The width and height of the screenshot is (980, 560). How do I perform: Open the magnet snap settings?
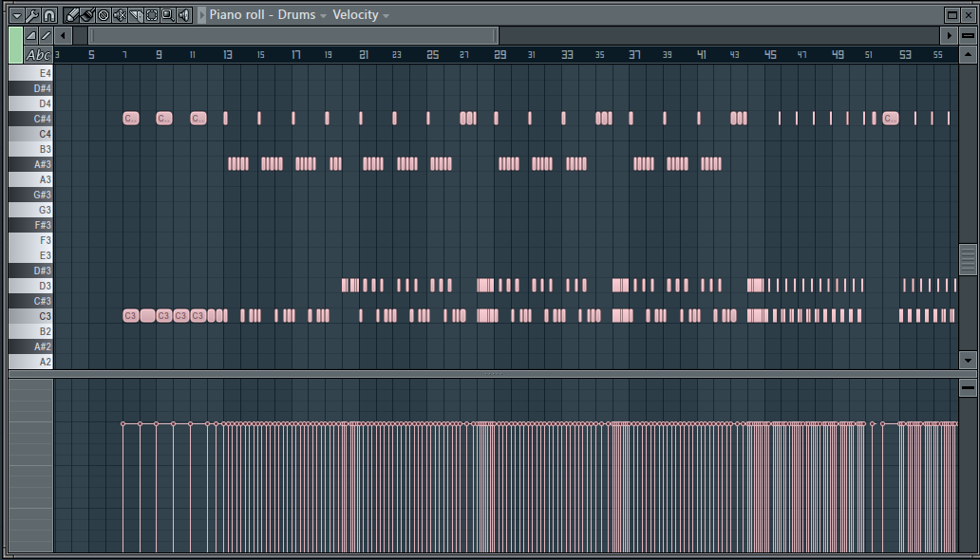49,15
